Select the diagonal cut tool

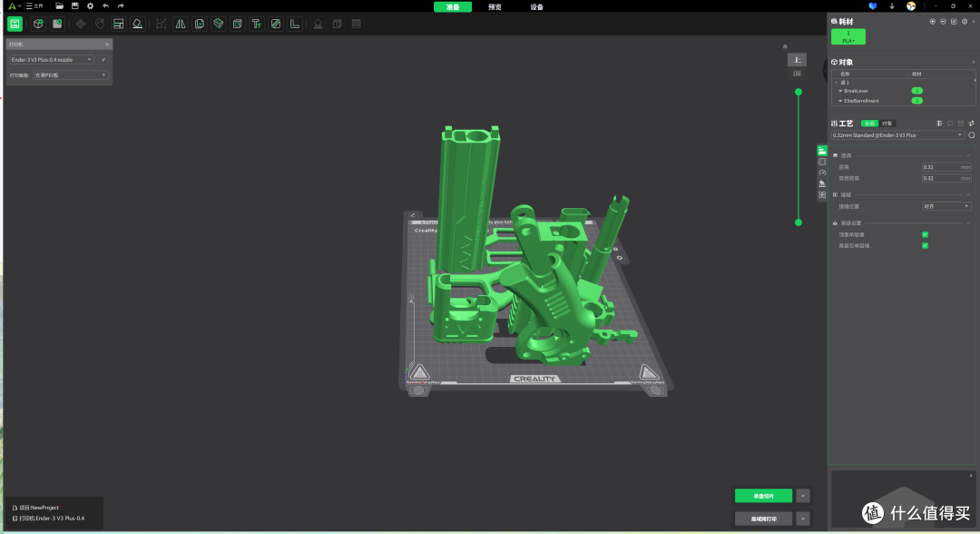pos(276,24)
